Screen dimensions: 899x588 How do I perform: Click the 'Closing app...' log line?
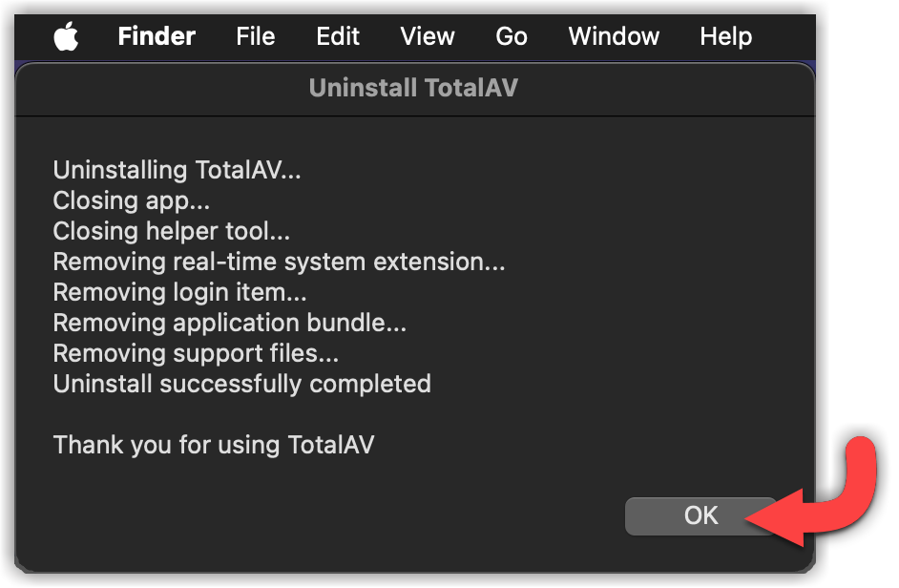tap(132, 201)
